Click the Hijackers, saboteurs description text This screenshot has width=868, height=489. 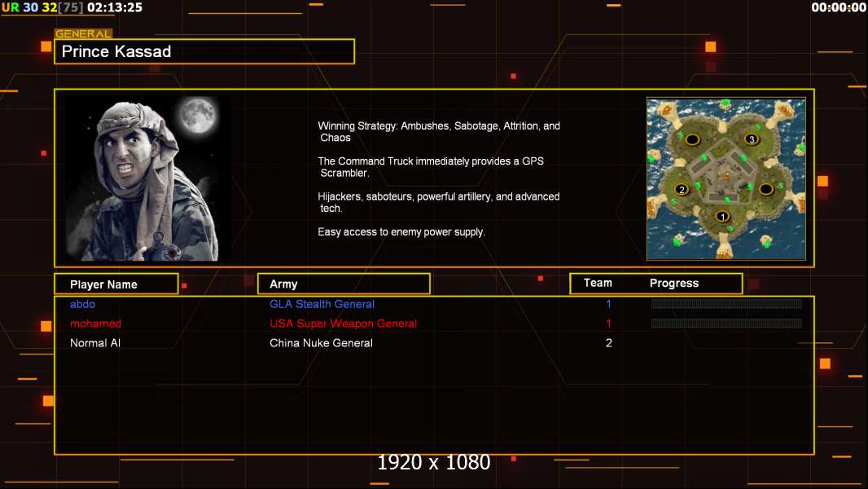tap(438, 202)
